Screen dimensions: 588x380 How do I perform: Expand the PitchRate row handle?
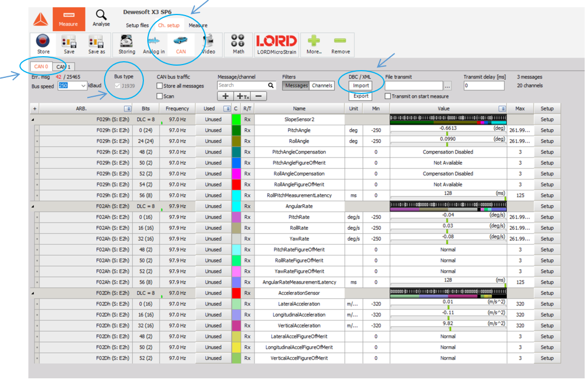coord(37,218)
